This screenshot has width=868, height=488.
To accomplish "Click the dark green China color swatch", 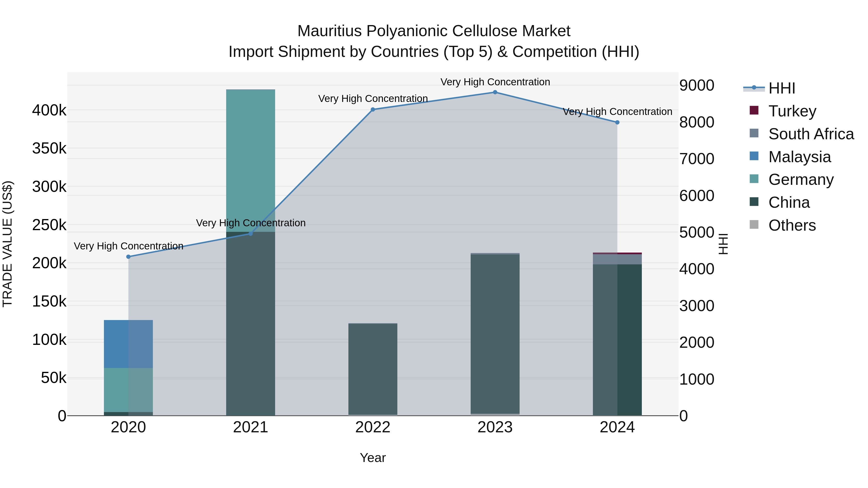I will point(754,202).
